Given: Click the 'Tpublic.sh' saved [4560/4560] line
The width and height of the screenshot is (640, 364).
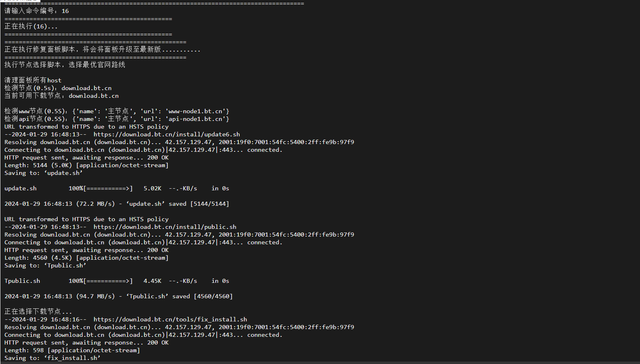Looking at the screenshot, I should pos(119,296).
